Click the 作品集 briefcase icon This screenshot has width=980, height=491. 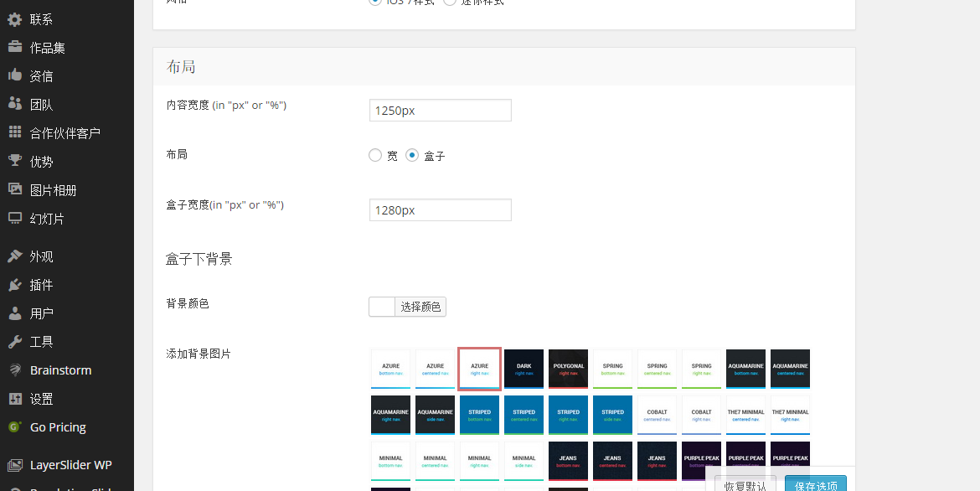tap(14, 48)
